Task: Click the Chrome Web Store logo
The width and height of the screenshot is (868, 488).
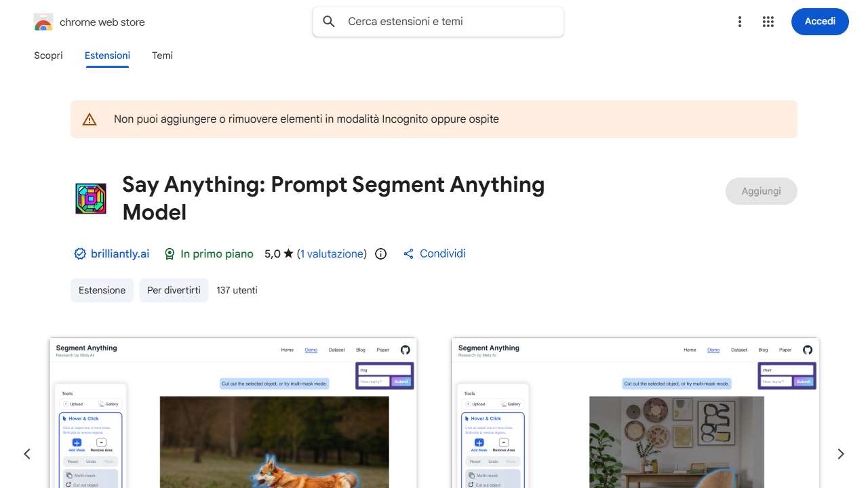Action: click(43, 22)
